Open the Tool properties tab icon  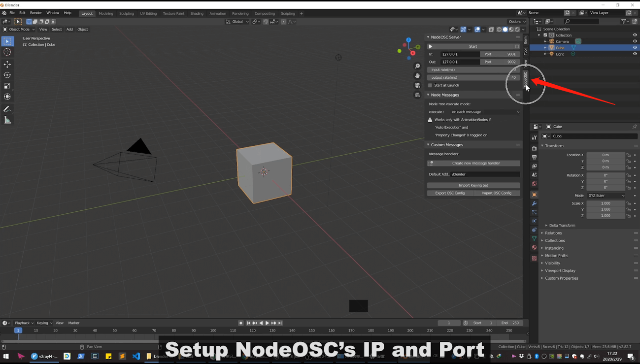click(534, 137)
